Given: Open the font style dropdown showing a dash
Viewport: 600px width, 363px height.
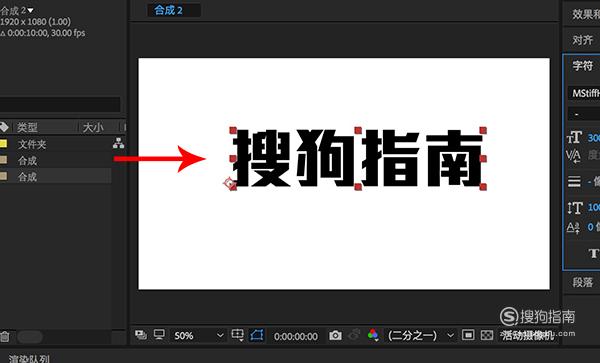Looking at the screenshot, I should pyautogui.click(x=584, y=114).
